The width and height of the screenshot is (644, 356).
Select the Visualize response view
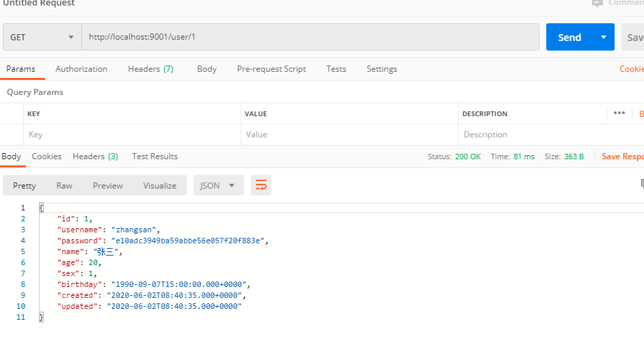[x=160, y=185]
